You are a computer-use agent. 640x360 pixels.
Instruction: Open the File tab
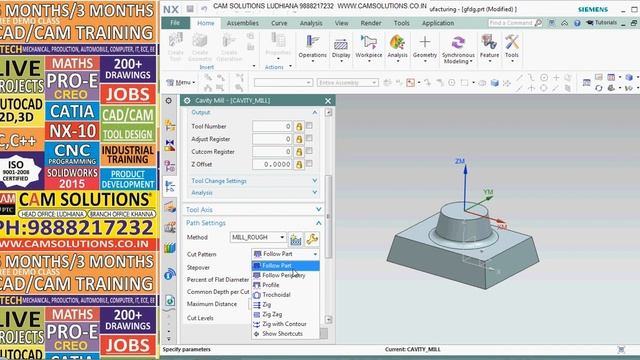[x=175, y=23]
